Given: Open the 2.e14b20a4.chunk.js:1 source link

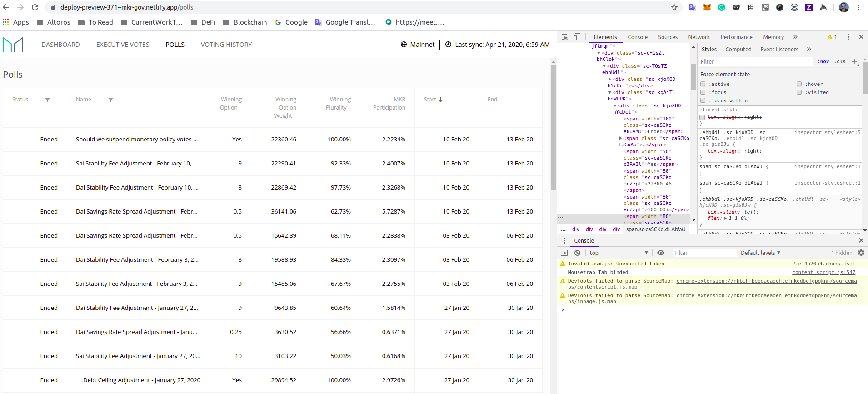Looking at the screenshot, I should coord(823,264).
